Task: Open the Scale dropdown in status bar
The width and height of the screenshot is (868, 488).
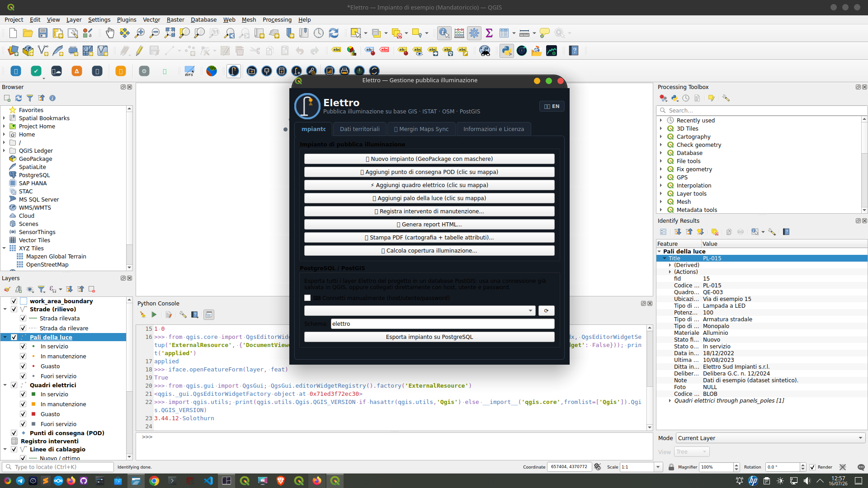Action: click(658, 467)
